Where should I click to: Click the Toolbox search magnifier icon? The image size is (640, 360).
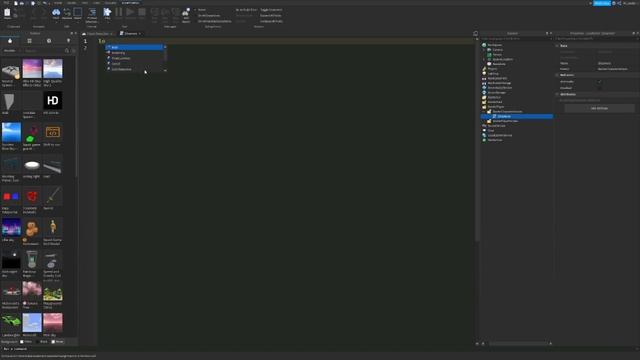coord(67,51)
